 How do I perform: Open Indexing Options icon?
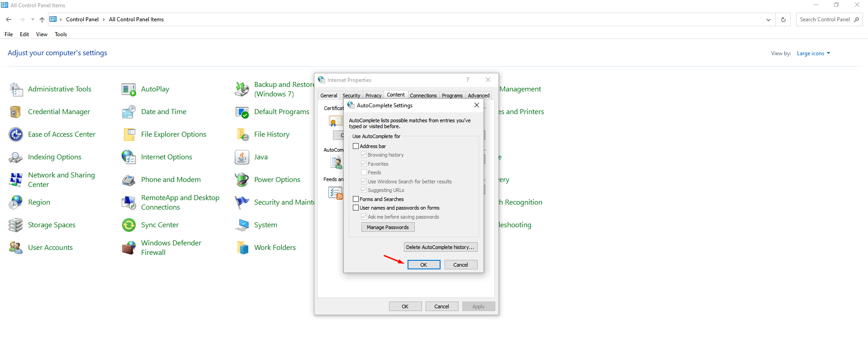[16, 157]
